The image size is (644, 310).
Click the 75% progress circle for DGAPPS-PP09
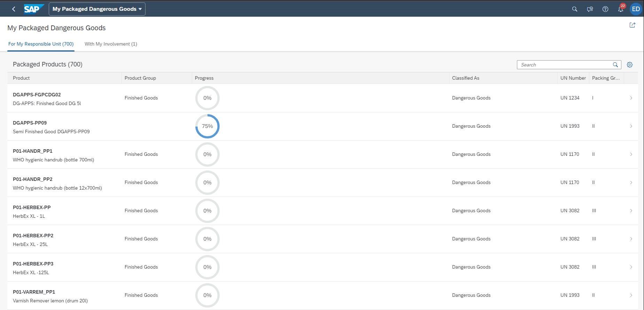click(x=207, y=126)
